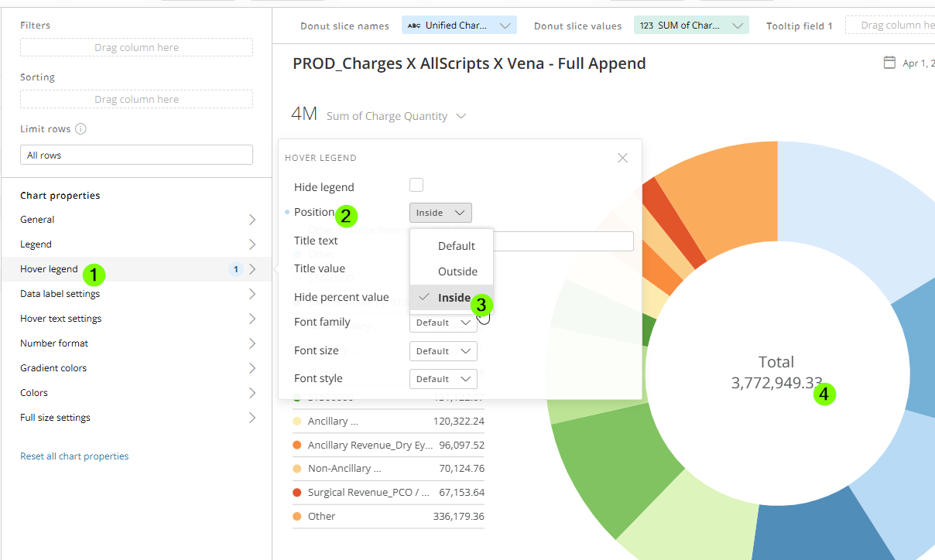The image size is (935, 560).
Task: Open the Font style dropdown
Action: click(443, 379)
